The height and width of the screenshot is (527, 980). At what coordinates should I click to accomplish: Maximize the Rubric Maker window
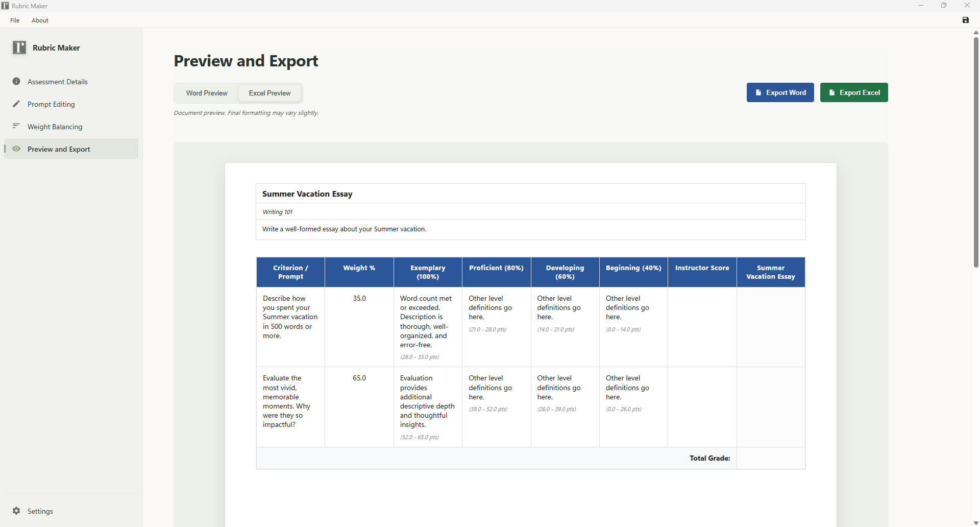(x=944, y=6)
